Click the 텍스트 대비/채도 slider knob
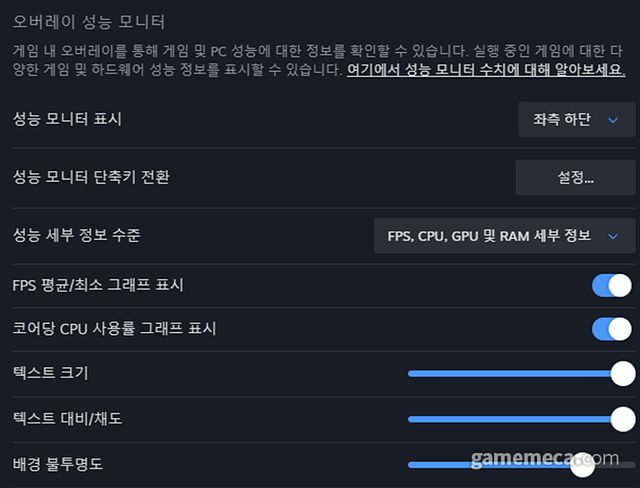Image resolution: width=640 pixels, height=488 pixels. coord(623,419)
